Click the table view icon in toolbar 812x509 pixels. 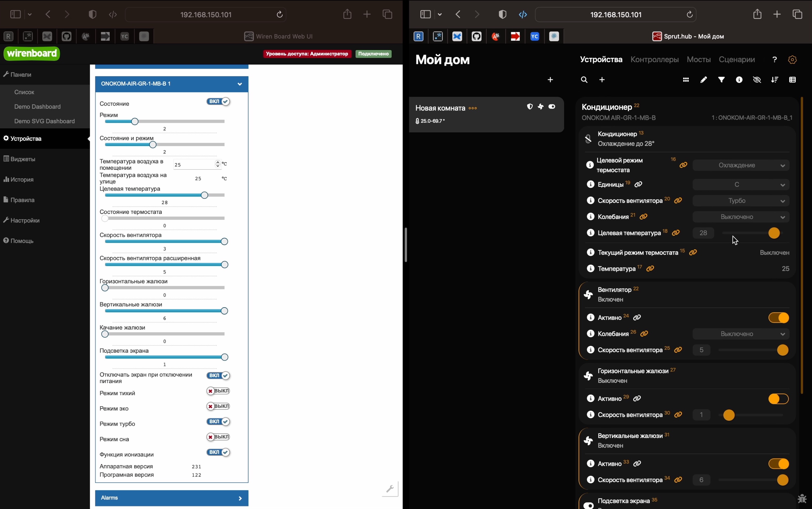pos(792,80)
